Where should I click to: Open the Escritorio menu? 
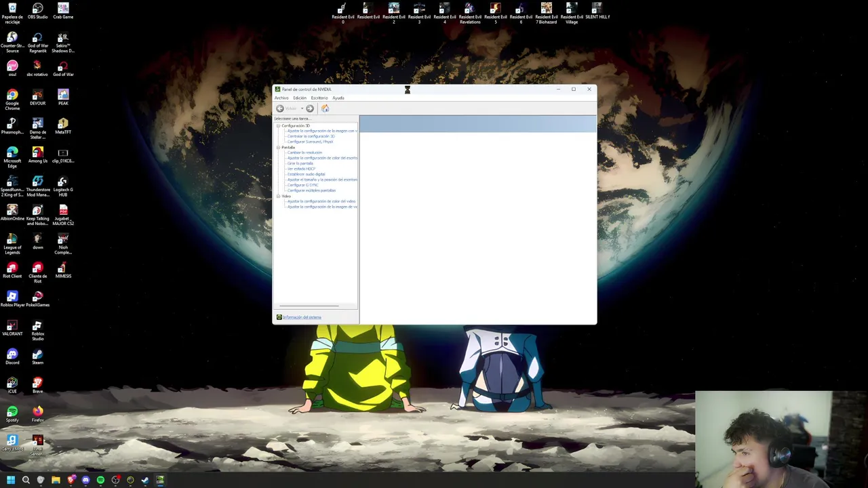319,98
